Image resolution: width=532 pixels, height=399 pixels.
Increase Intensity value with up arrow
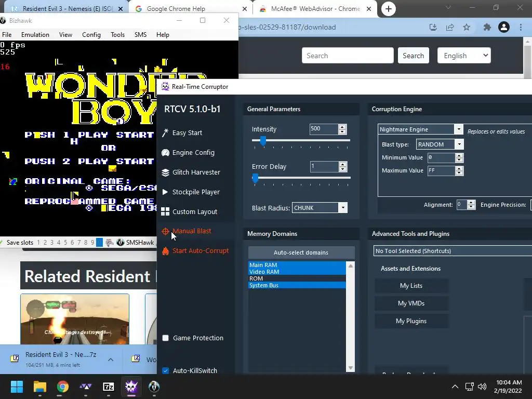(x=342, y=127)
